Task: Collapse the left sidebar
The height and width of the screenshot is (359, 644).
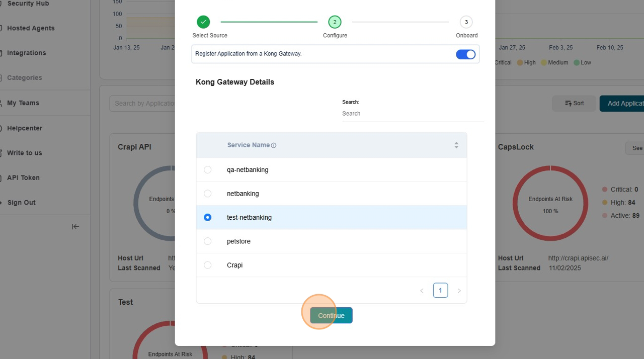Action: 75,227
